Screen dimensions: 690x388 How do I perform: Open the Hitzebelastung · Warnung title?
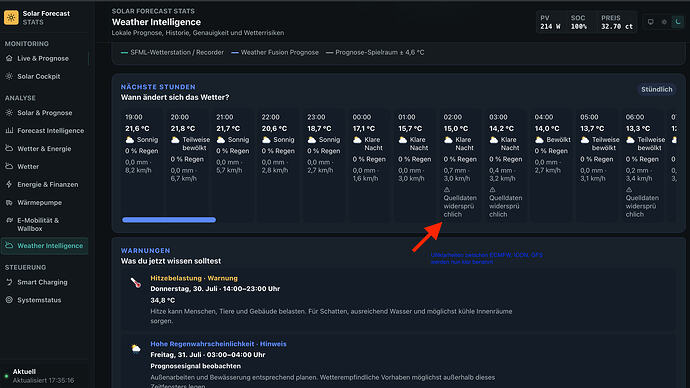click(194, 278)
